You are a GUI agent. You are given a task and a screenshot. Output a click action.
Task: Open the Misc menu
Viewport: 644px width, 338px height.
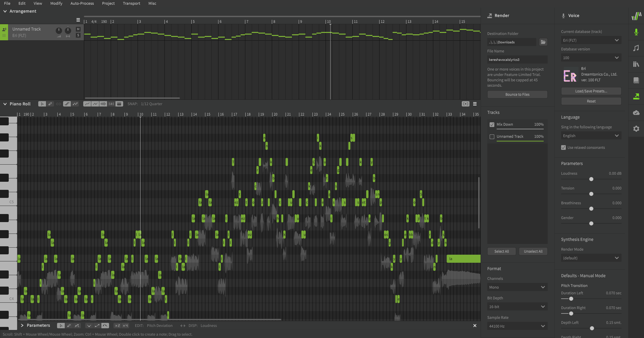point(152,3)
